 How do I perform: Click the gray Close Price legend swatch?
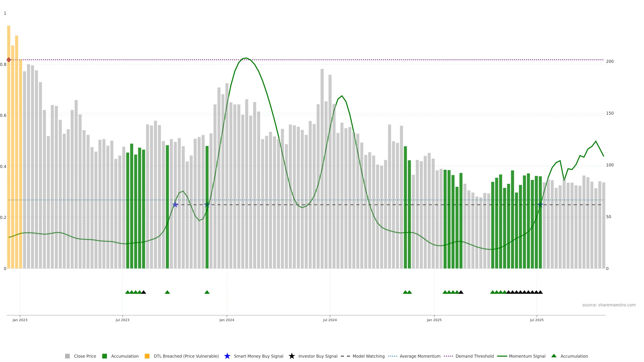pos(67,356)
